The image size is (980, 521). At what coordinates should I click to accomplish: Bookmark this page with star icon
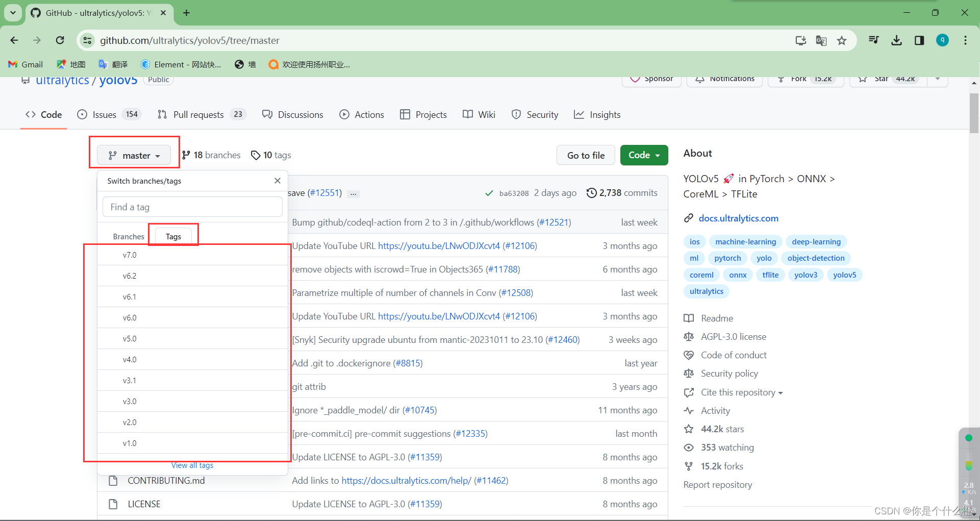pos(842,40)
